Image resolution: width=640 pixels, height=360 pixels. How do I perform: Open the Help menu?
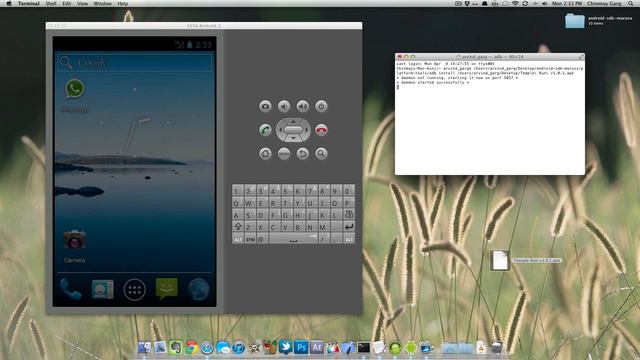pyautogui.click(x=122, y=3)
